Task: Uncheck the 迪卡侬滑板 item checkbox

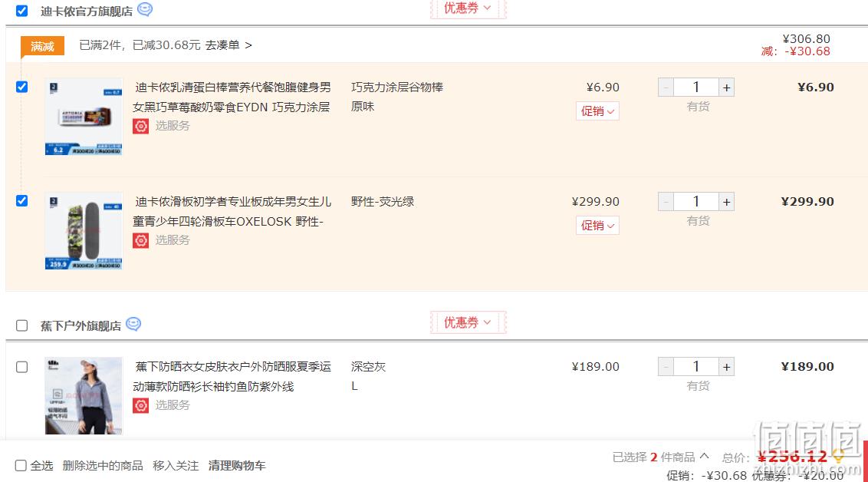Action: pos(21,200)
